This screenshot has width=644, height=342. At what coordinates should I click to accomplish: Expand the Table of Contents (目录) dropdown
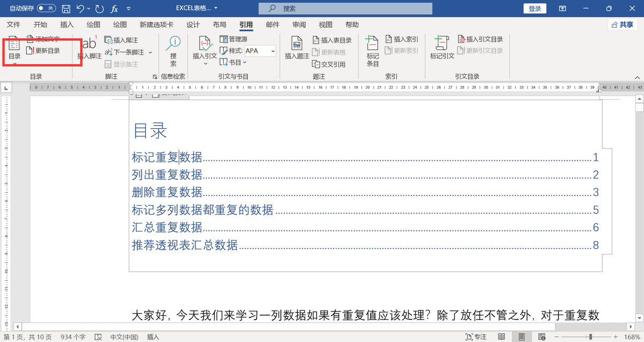14,63
